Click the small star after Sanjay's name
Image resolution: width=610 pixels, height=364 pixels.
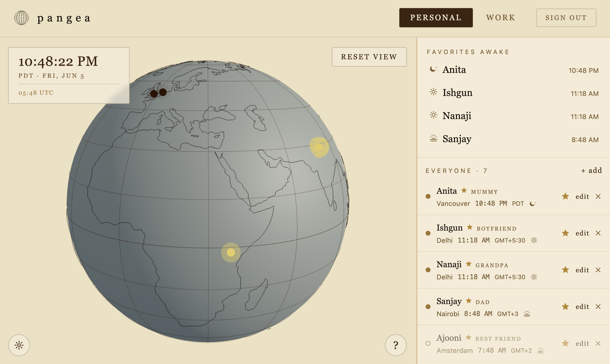[x=469, y=301]
